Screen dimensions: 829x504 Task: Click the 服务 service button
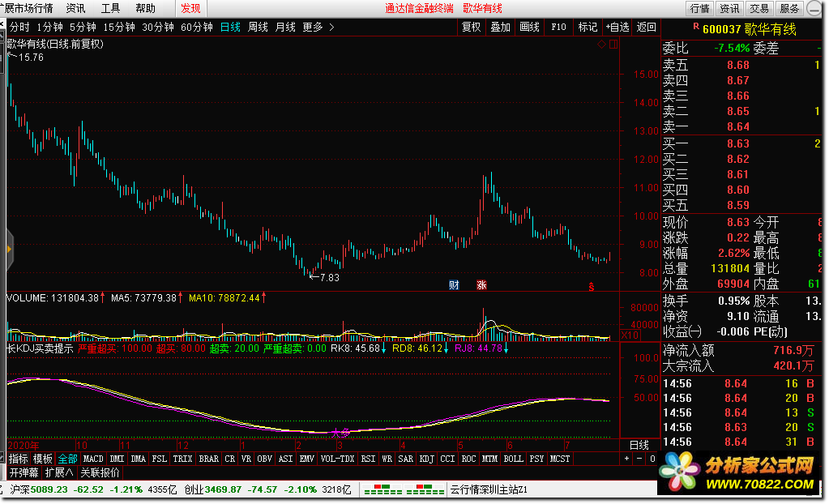[x=789, y=8]
